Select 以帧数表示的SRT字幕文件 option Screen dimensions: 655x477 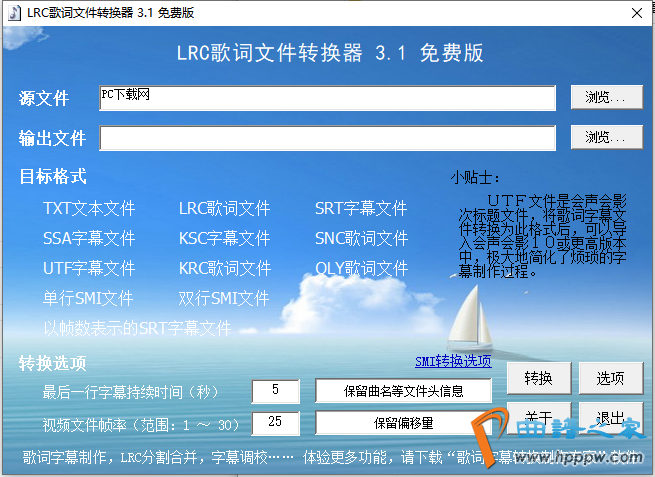tap(137, 328)
